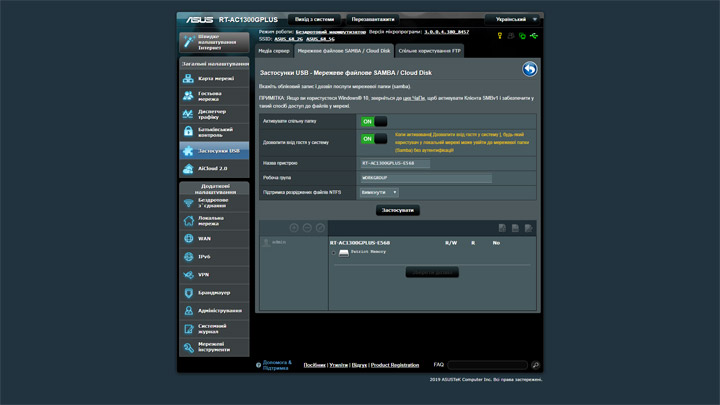Open the Network Map (Карта мережі) page
The height and width of the screenshot is (405, 720).
[214, 79]
